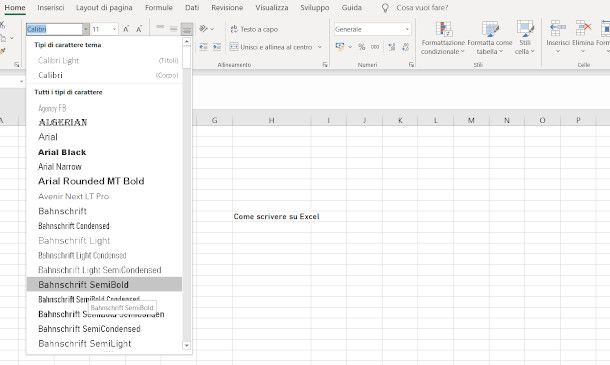Open Formattazione condizionale menu

click(443, 38)
